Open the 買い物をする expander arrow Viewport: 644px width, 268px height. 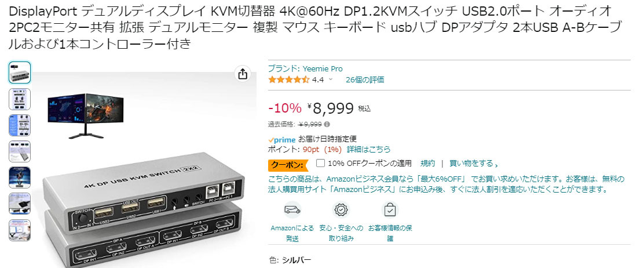pos(496,164)
